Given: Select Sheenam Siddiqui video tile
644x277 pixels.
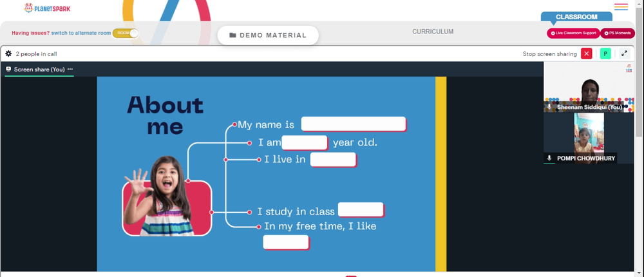Looking at the screenshot, I should coord(589,87).
